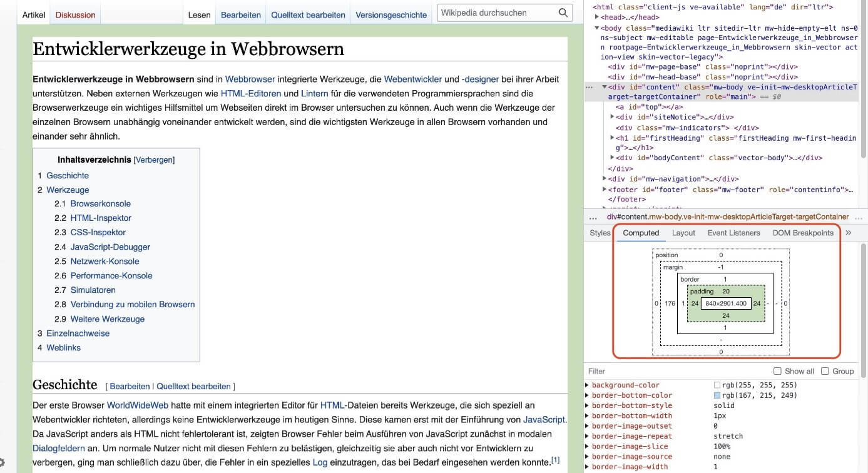Select the div#content breadcrumb entry
This screenshot has width=868, height=473.
[728, 217]
